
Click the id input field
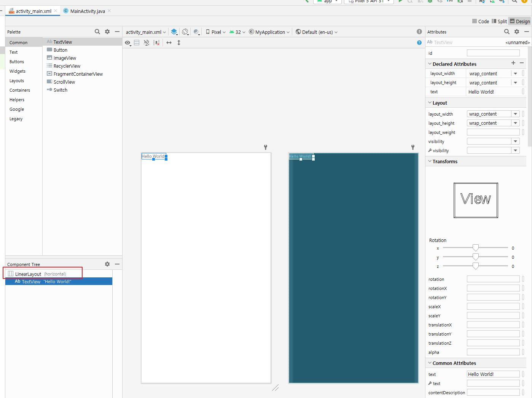tap(493, 53)
